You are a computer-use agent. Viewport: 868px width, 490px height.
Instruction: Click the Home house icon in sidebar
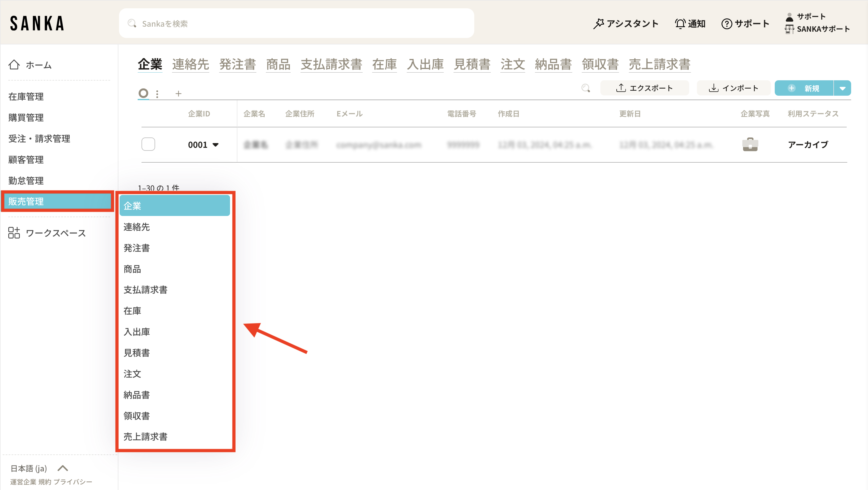tap(14, 64)
